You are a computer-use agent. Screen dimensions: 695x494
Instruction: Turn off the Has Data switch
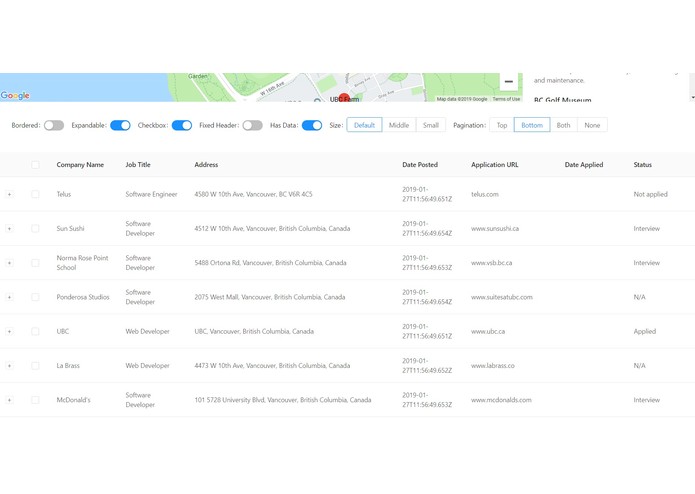(x=312, y=125)
